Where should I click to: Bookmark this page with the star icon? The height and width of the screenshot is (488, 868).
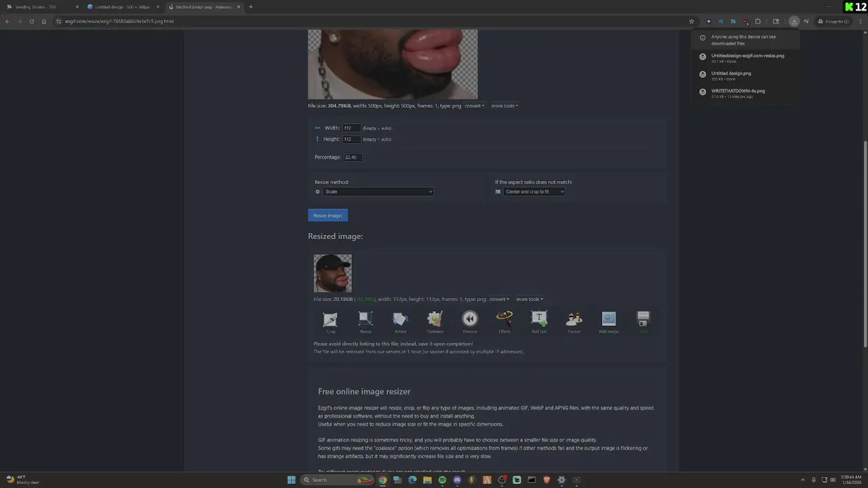[x=691, y=21]
